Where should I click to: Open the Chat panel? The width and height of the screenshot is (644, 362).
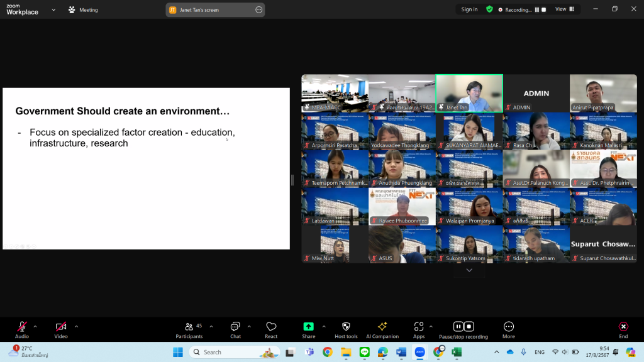235,327
